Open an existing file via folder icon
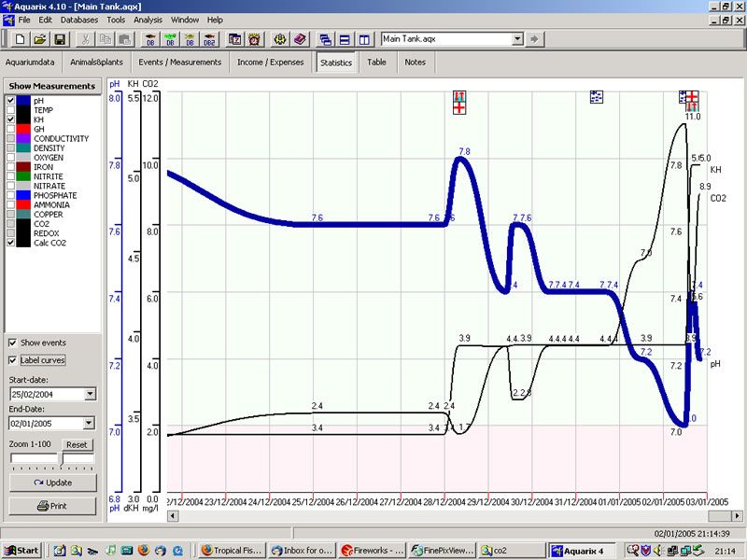Screen dimensions: 747x560 pos(40,39)
